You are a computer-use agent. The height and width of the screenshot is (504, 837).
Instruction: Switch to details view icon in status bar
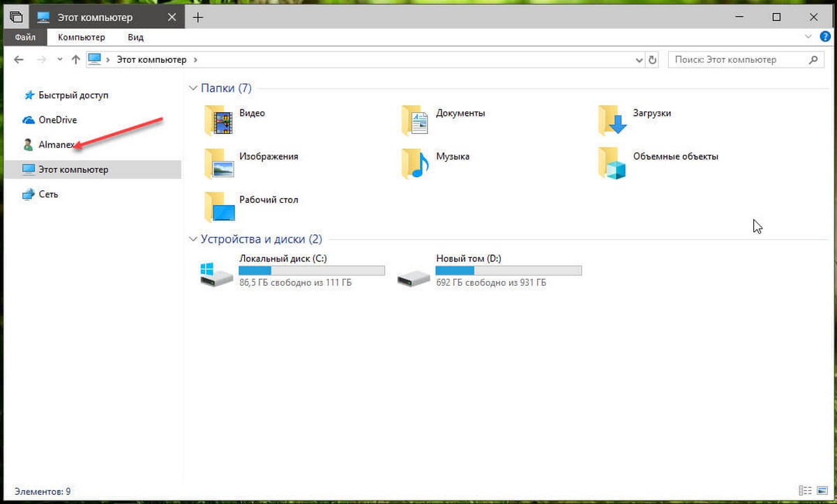pos(804,491)
